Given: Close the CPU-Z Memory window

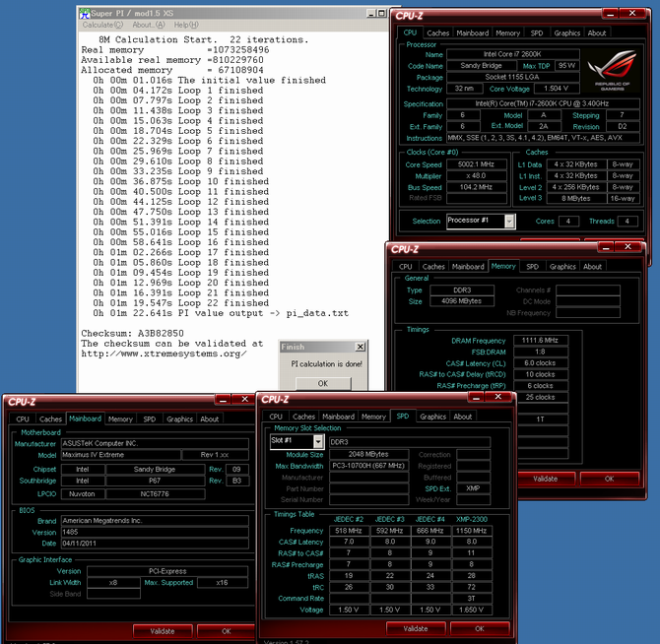Looking at the screenshot, I should tap(628, 247).
